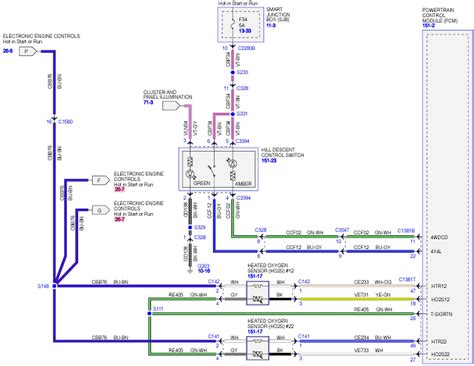Select the C1381T connector label
Image resolution: width=474 pixels, height=366 pixels.
(407, 279)
